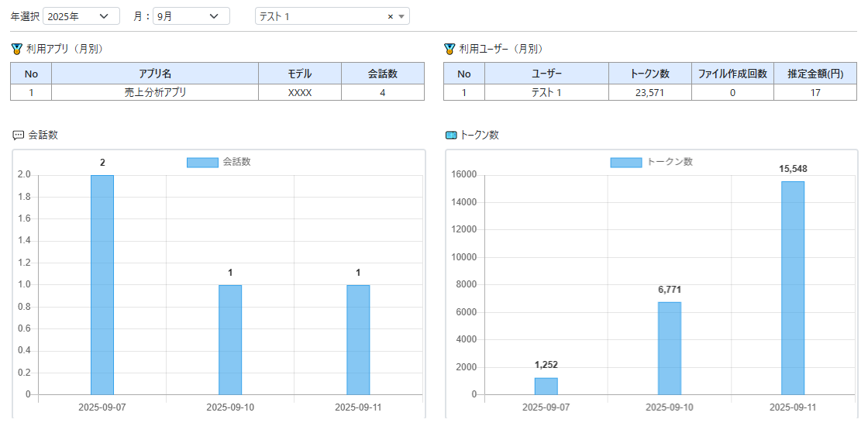
Task: Select the 売上分析アプリ table cell
Action: (155, 92)
